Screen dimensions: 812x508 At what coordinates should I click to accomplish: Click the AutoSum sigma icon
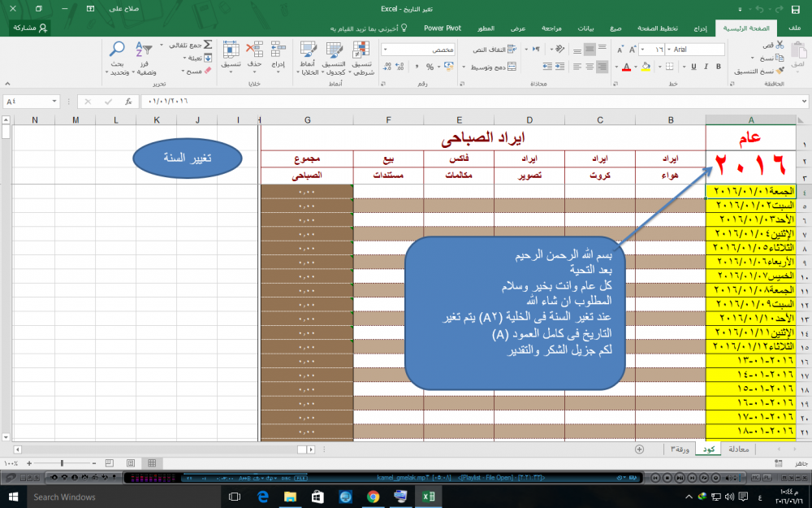pos(206,46)
